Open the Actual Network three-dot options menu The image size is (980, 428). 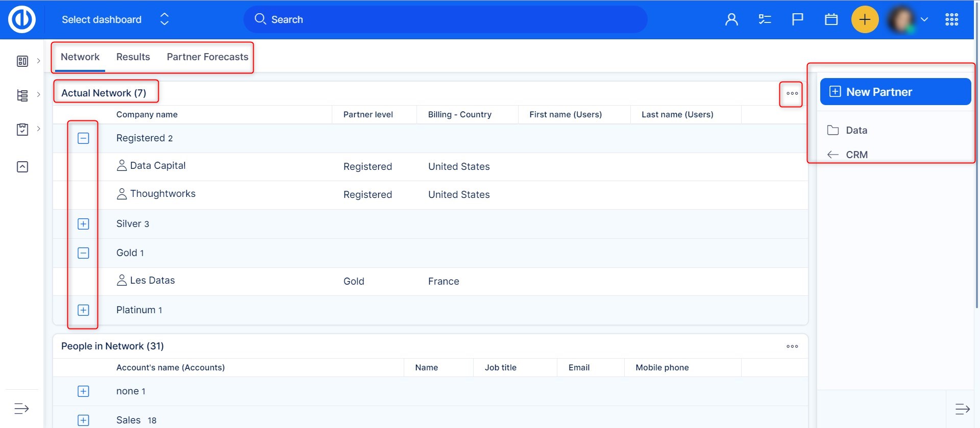[x=792, y=93]
